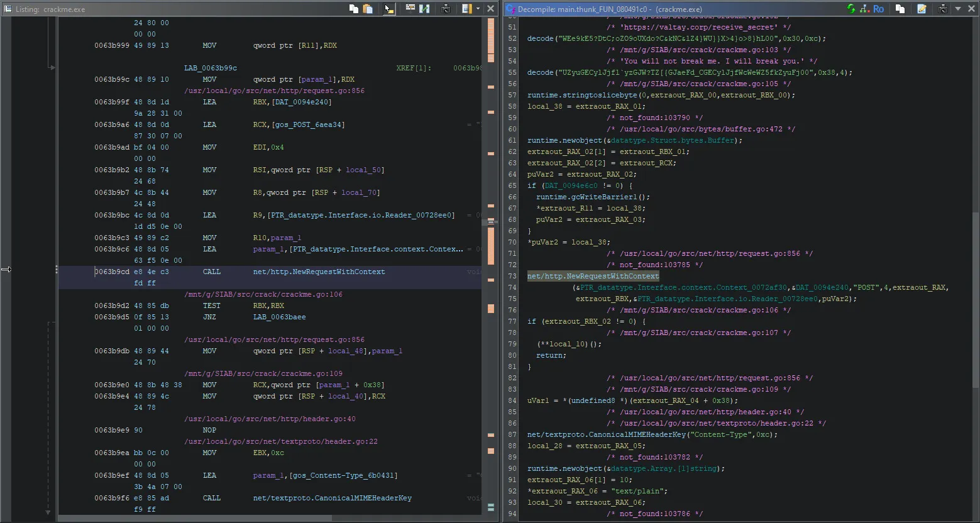This screenshot has height=523, width=980.
Task: Click the gos_POST_6aea34 operand
Action: (307, 124)
